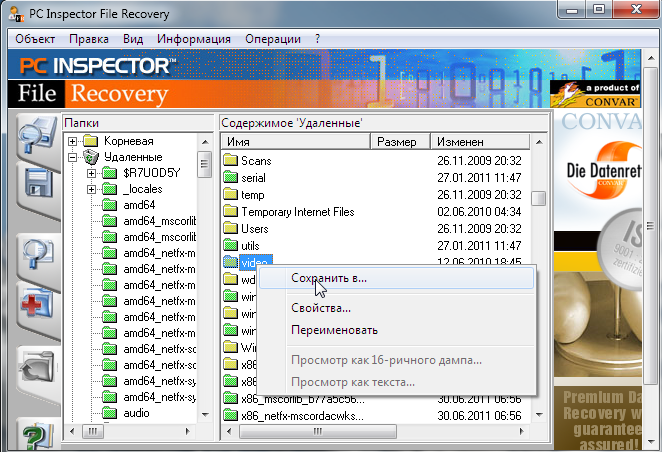
Task: Select the Удаленные tree item
Action: 133,157
